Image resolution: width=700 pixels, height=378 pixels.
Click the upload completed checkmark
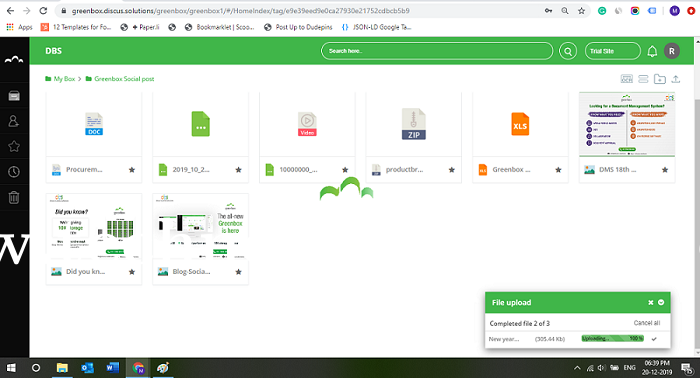(654, 339)
